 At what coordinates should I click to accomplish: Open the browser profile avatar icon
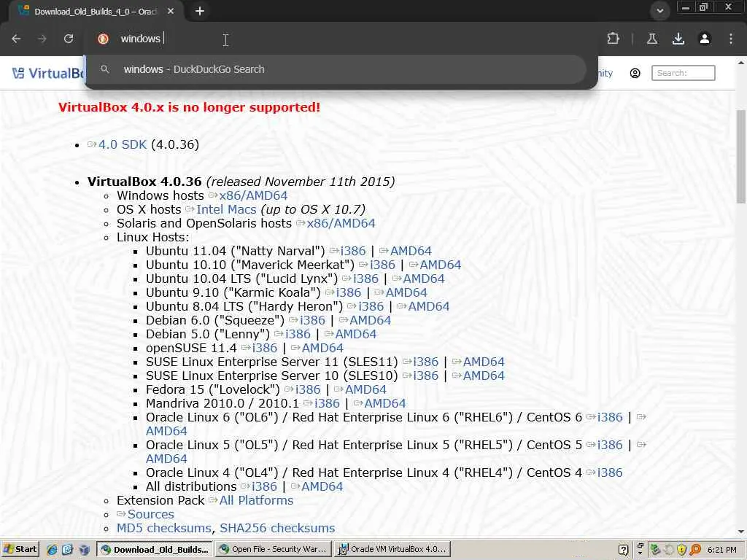tap(705, 39)
